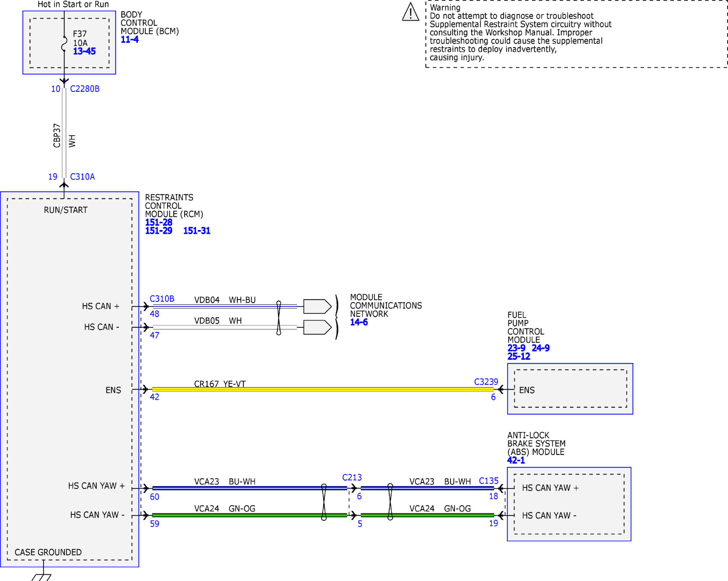Click VCA23 BU-WH label left of C213
Viewport: 728px width, 581px height.
(225, 481)
